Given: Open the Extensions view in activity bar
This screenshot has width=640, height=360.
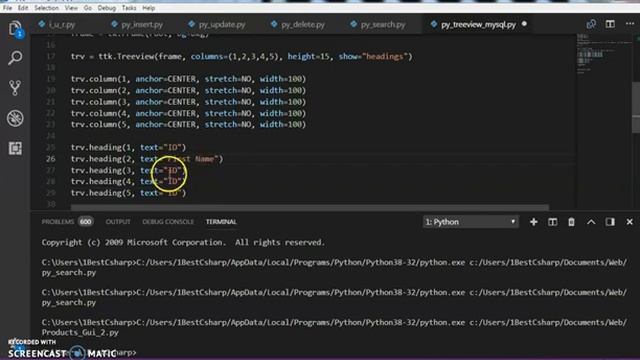Looking at the screenshot, I should coord(15,148).
